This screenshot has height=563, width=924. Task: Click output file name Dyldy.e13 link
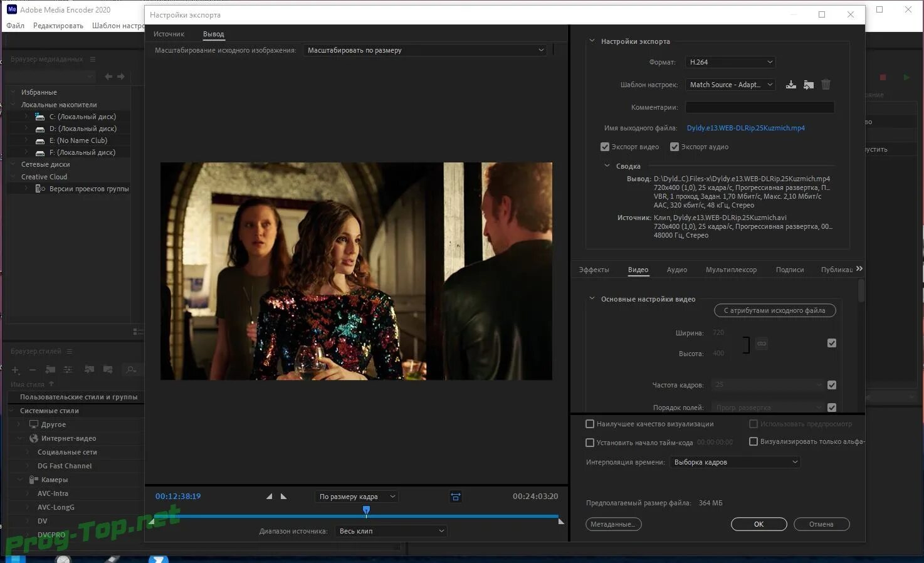(746, 128)
